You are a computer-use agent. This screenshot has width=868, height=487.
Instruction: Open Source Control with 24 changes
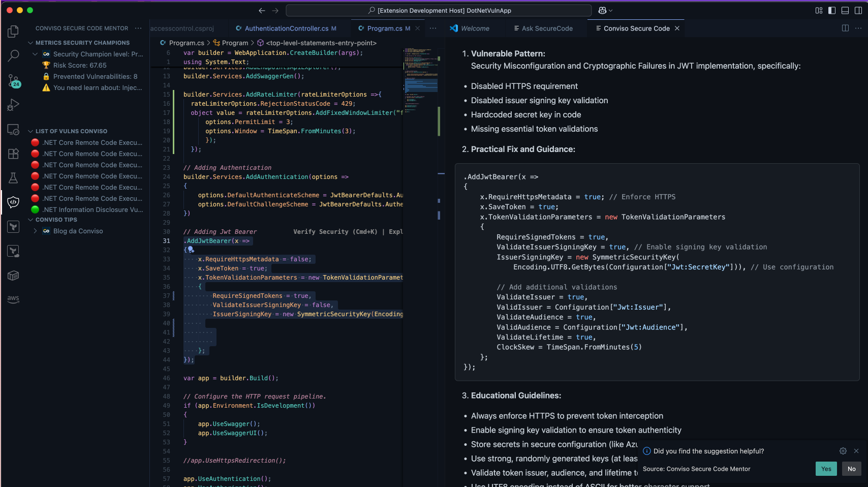13,80
